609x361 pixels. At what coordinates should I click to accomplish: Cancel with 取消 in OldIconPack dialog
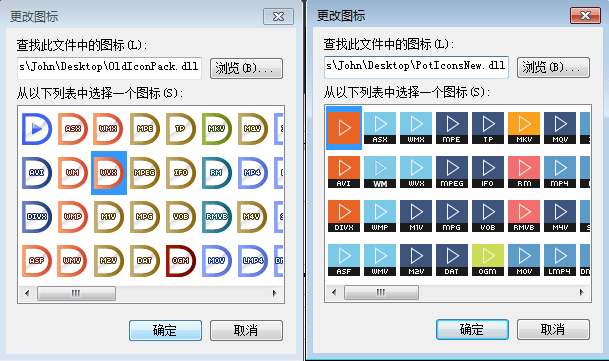246,330
